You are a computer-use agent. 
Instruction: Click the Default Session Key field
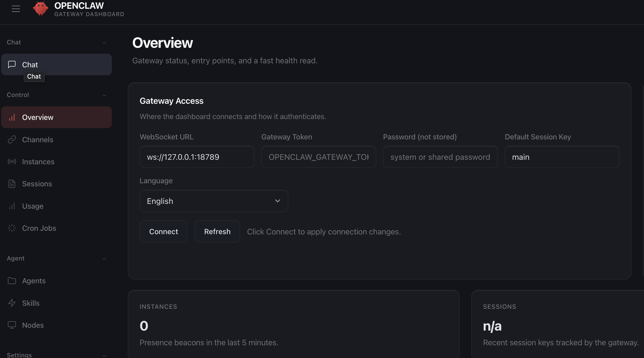[x=562, y=157]
